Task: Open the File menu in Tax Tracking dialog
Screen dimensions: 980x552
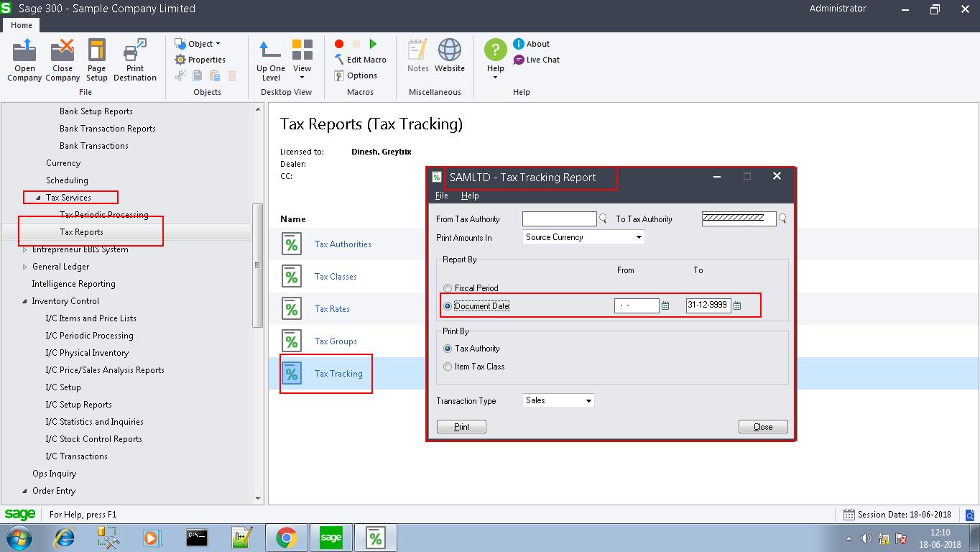Action: pyautogui.click(x=442, y=195)
